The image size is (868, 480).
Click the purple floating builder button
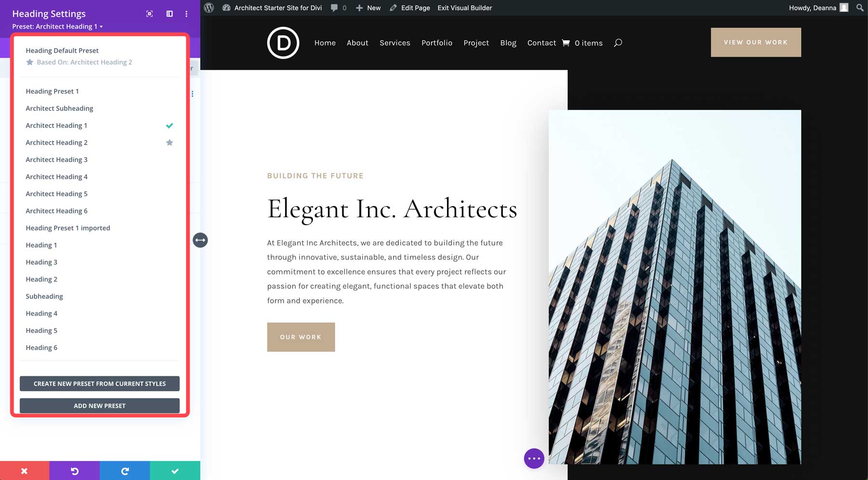(534, 458)
